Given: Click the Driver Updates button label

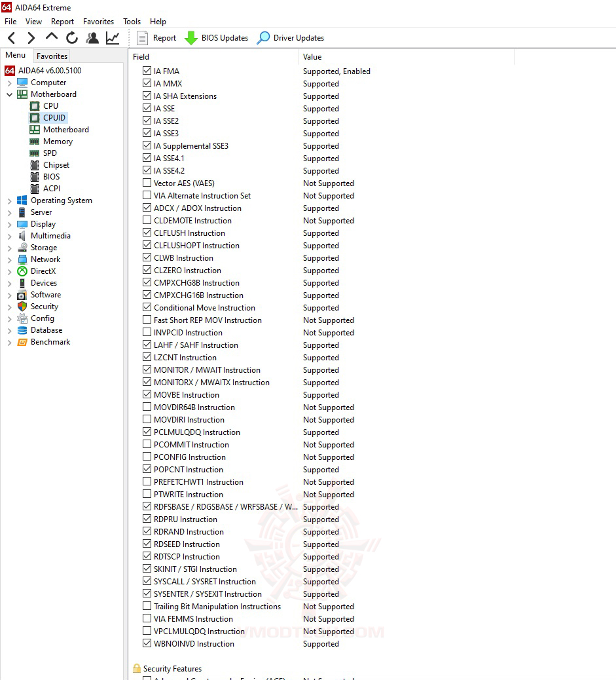Looking at the screenshot, I should [299, 38].
